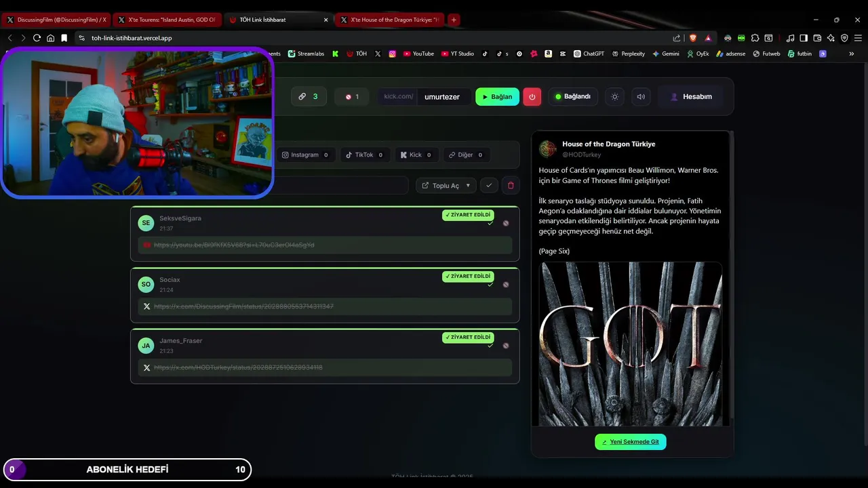
Task: Toggle the speaker sound icon
Action: [x=640, y=96]
